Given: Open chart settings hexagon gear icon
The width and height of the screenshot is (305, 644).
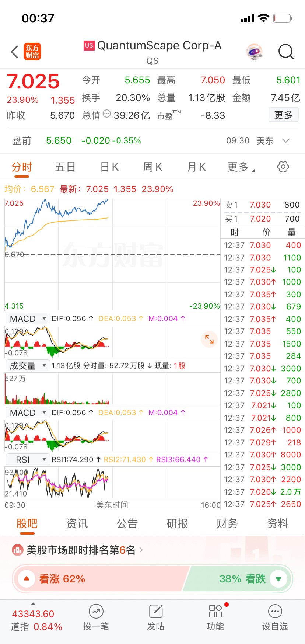Looking at the screenshot, I should (283, 167).
